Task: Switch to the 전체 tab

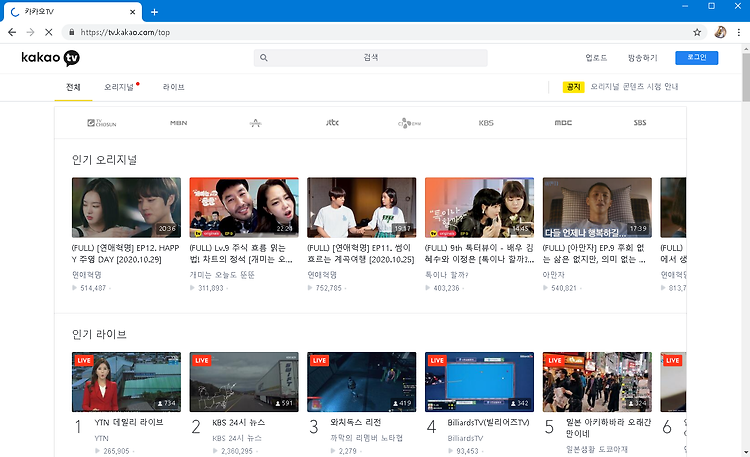Action: (73, 87)
